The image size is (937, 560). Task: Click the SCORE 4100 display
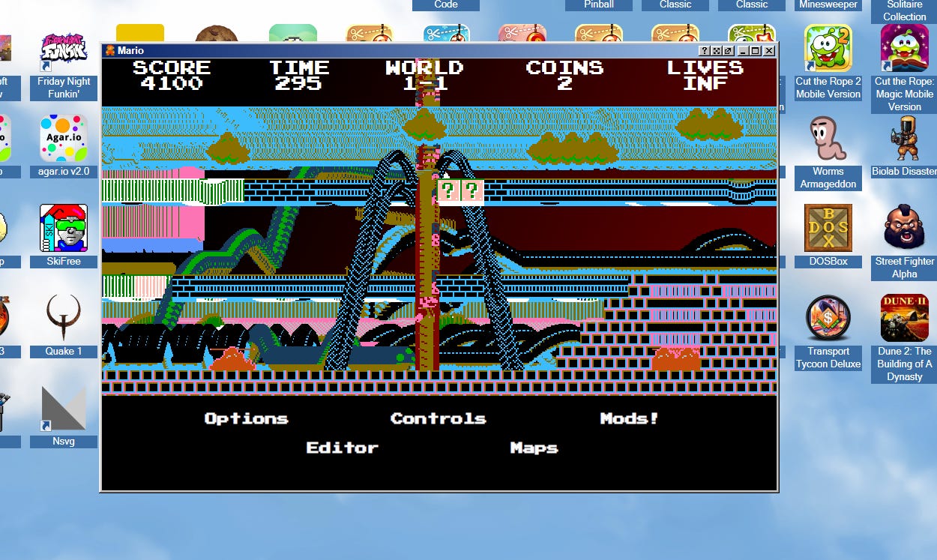coord(172,75)
